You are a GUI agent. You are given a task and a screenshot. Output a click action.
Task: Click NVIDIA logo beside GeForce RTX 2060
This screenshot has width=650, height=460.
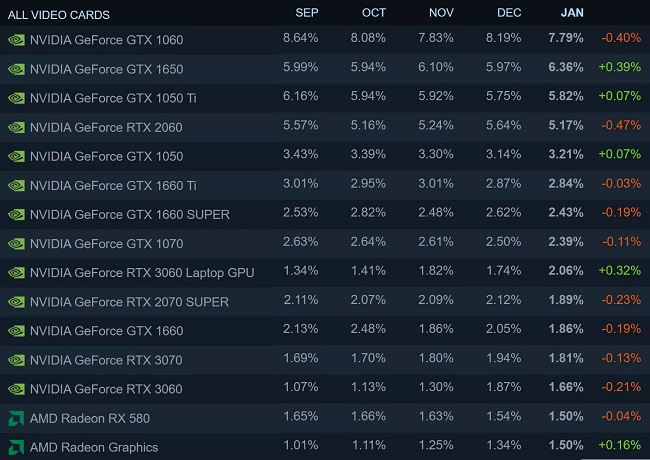[x=17, y=127]
